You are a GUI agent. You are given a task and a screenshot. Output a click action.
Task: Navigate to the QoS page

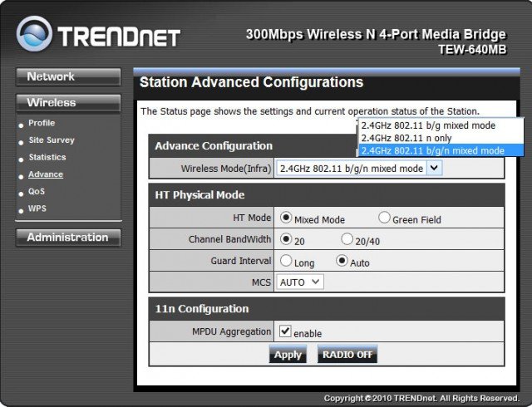37,192
